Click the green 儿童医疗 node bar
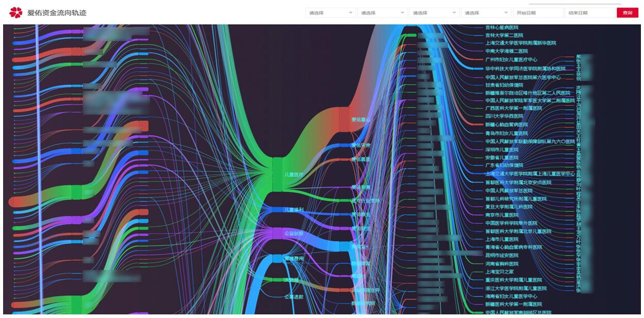 (x=277, y=174)
